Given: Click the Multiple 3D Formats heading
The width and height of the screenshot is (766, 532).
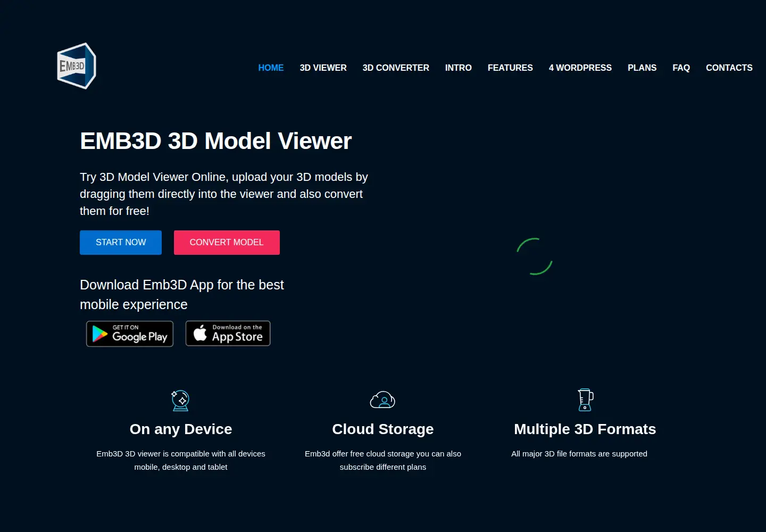Looking at the screenshot, I should [x=585, y=429].
